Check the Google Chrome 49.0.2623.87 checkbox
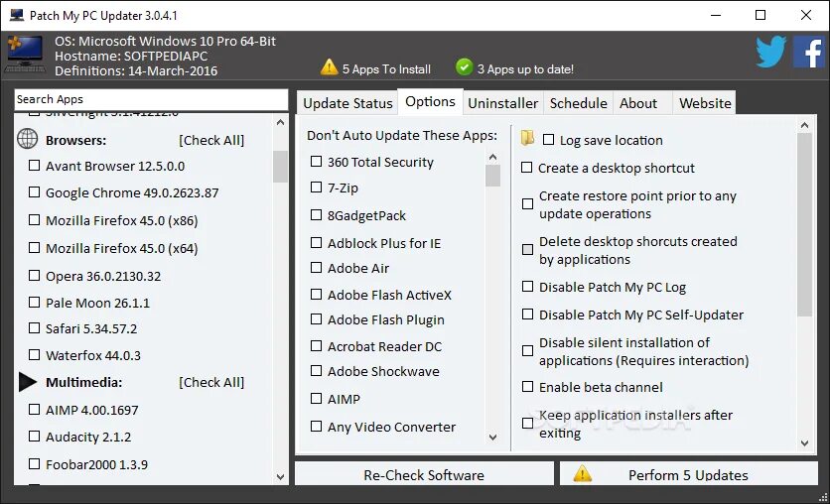 34,192
